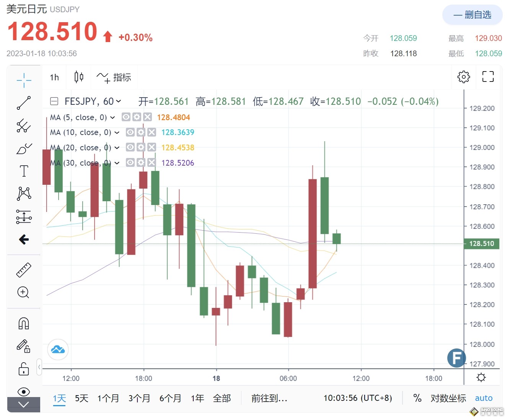The image size is (507, 420).
Task: Collapse the FESJPY legend box
Action: tap(54, 101)
